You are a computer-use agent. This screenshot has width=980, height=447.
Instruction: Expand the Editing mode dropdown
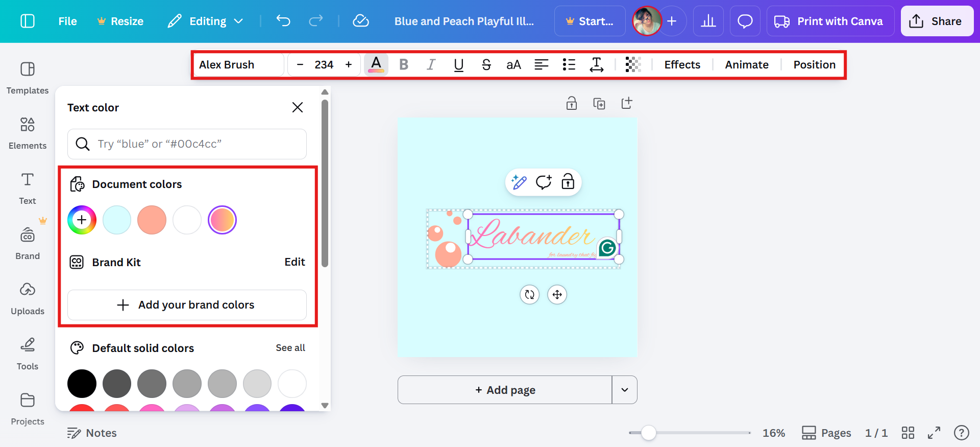[206, 21]
